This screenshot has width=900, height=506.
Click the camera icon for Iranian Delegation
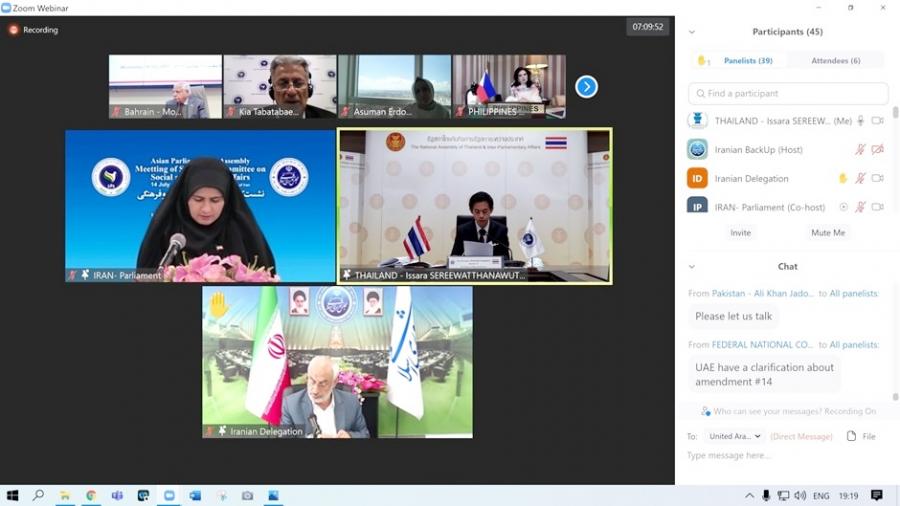point(877,178)
